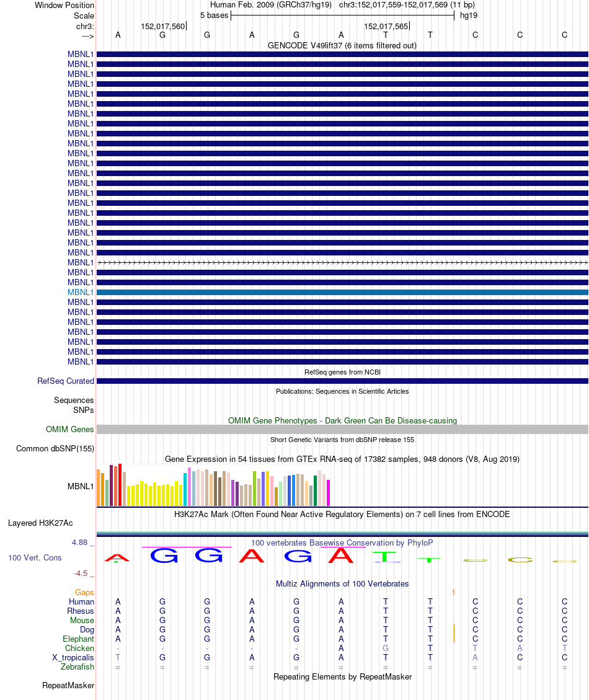Click position label 152,017,565
The width and height of the screenshot is (589, 700).
pos(386,26)
